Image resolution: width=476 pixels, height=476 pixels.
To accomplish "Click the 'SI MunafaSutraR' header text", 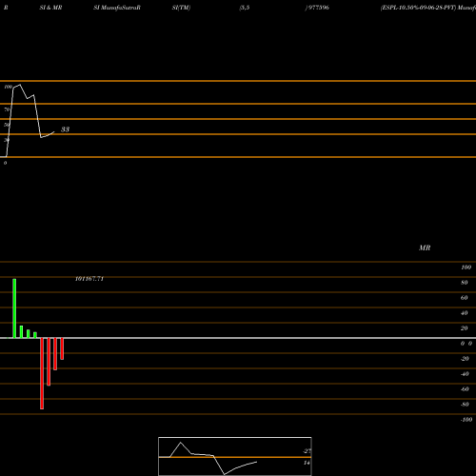I will (117, 8).
